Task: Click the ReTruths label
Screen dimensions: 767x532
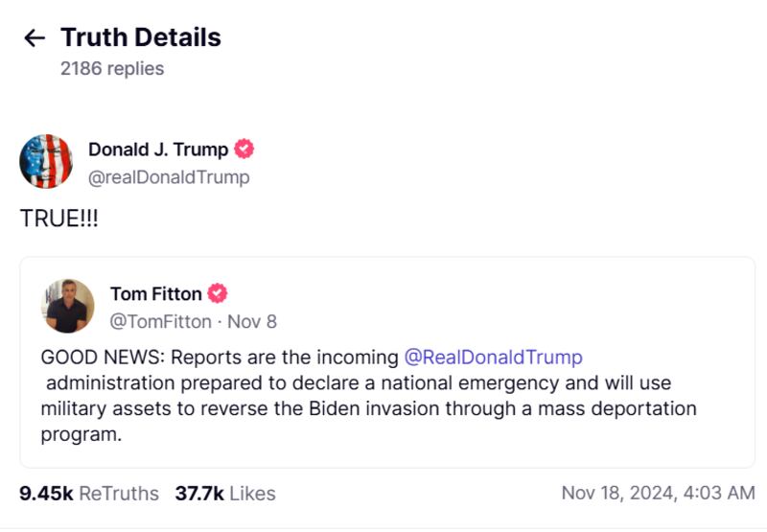Action: pyautogui.click(x=119, y=494)
